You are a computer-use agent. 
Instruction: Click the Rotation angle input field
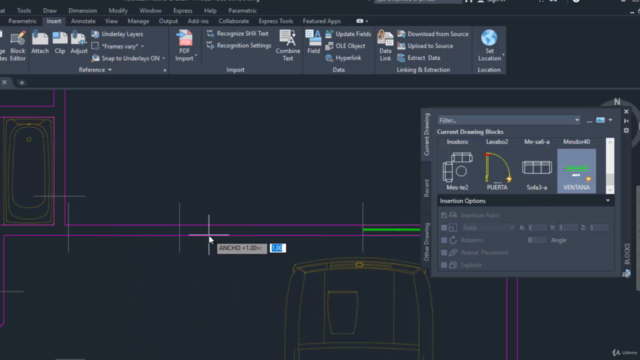(x=537, y=240)
